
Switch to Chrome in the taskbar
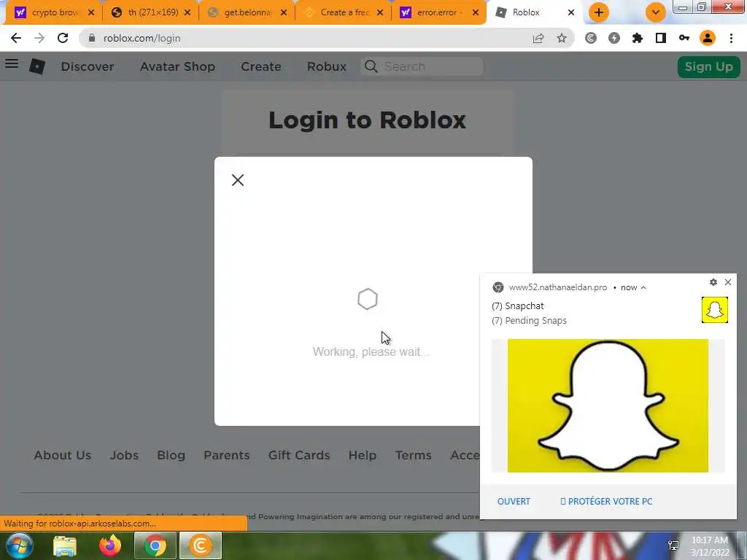coord(155,545)
